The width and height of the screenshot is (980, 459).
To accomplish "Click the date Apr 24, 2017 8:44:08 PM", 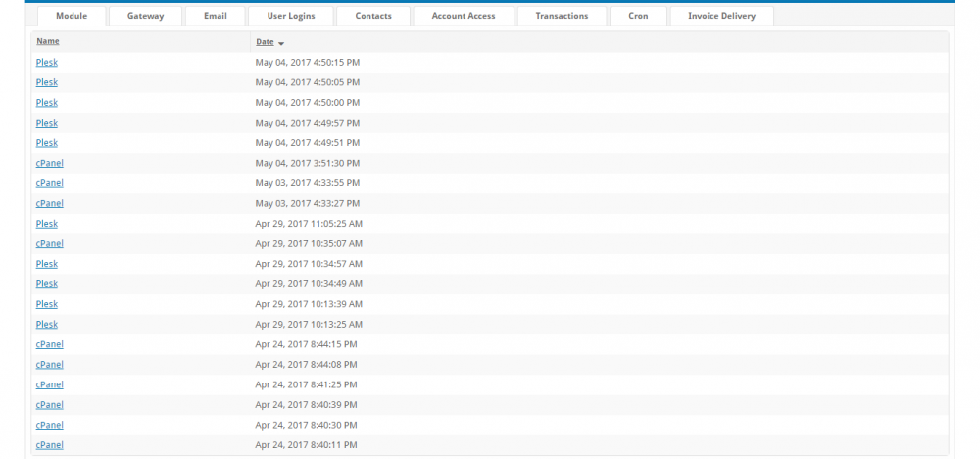I will pyautogui.click(x=306, y=365).
